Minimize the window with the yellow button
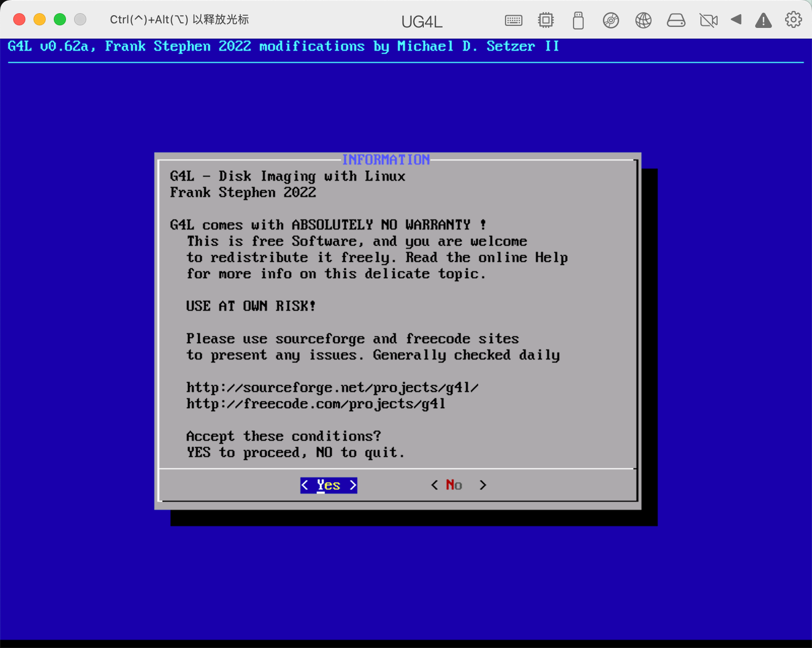812x648 pixels. (40, 19)
